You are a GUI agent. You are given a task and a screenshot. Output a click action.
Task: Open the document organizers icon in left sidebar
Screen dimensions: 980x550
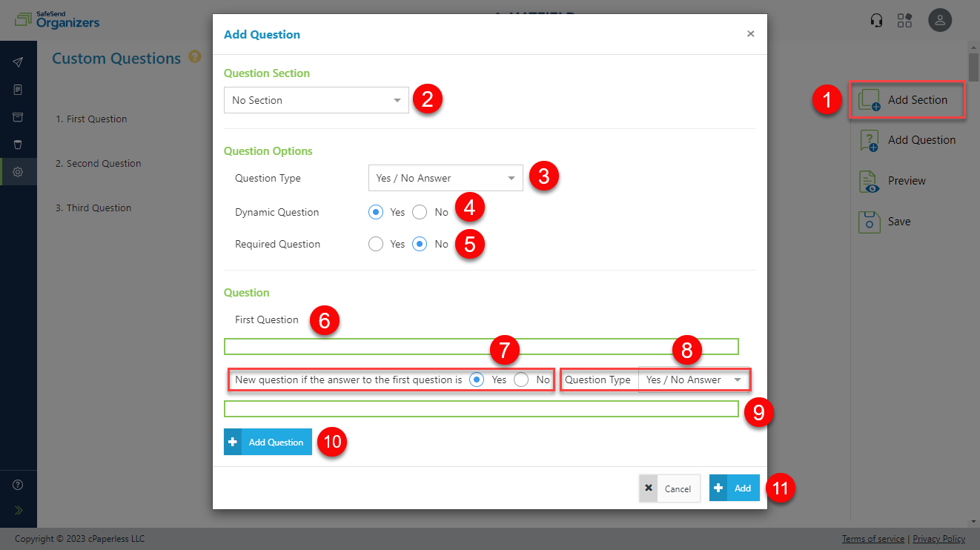coord(19,89)
